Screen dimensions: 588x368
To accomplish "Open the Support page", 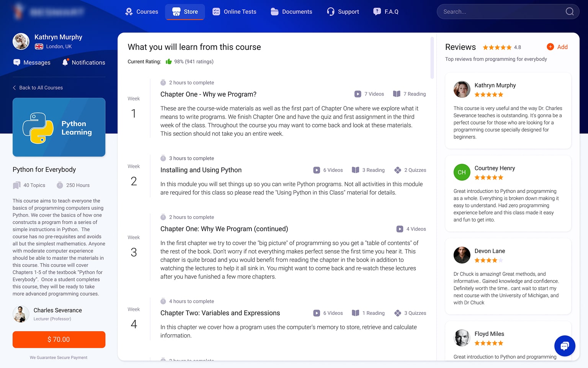I will pos(343,11).
